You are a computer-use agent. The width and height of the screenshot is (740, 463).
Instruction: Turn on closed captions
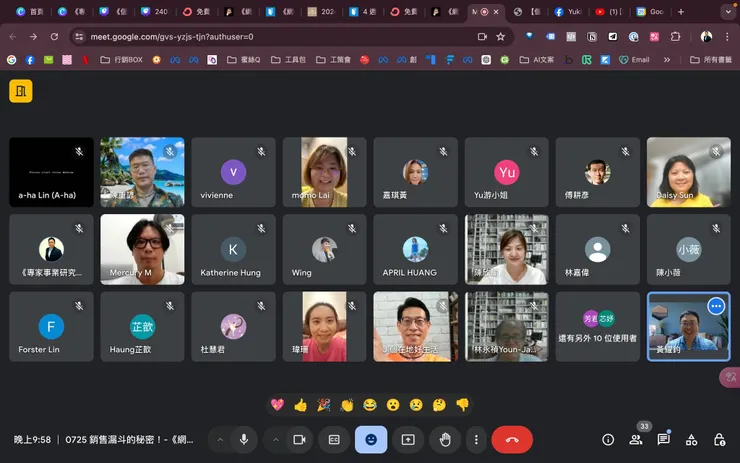point(334,439)
